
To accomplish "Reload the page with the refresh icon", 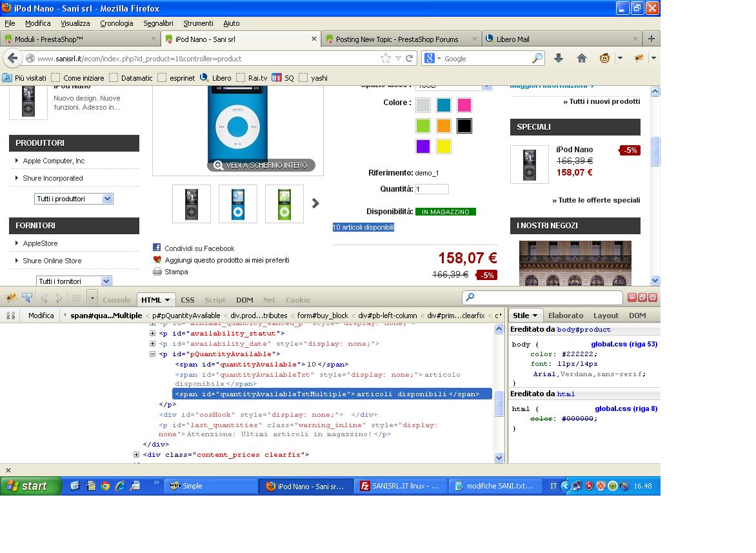I will point(410,58).
